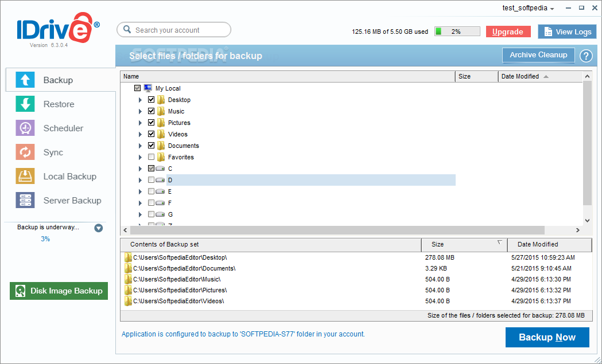Click the My Local computer icon
Image resolution: width=602 pixels, height=364 pixels.
pos(148,88)
